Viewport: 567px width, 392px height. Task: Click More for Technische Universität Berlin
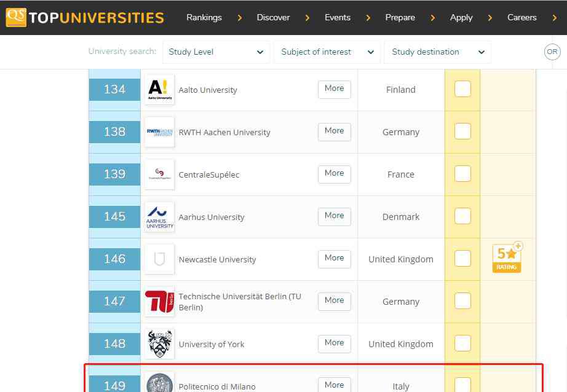click(x=335, y=301)
